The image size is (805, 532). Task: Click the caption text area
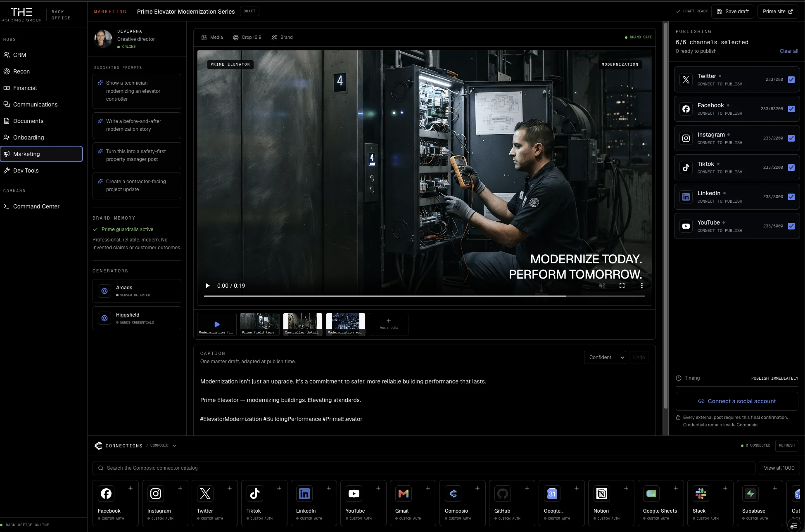tap(425, 402)
